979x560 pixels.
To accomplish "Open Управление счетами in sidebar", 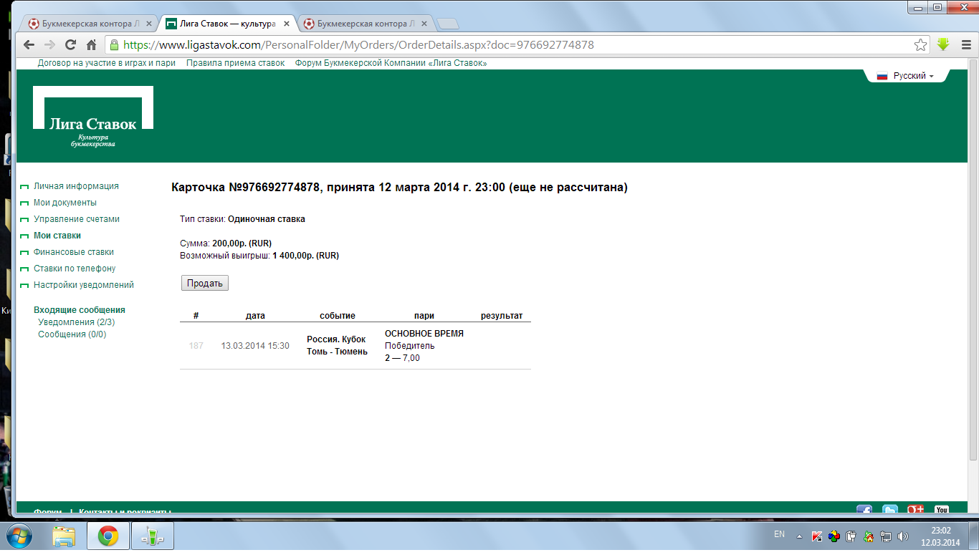I will pyautogui.click(x=77, y=219).
